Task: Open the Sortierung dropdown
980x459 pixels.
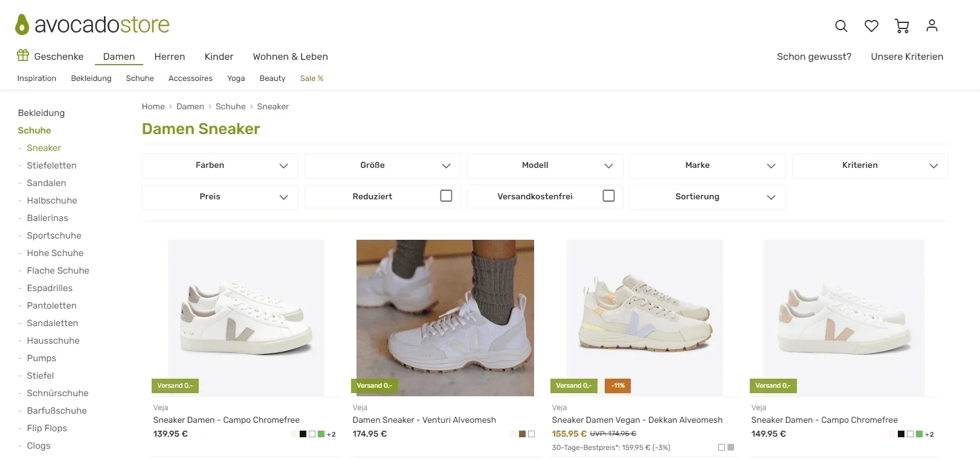Action: click(708, 197)
